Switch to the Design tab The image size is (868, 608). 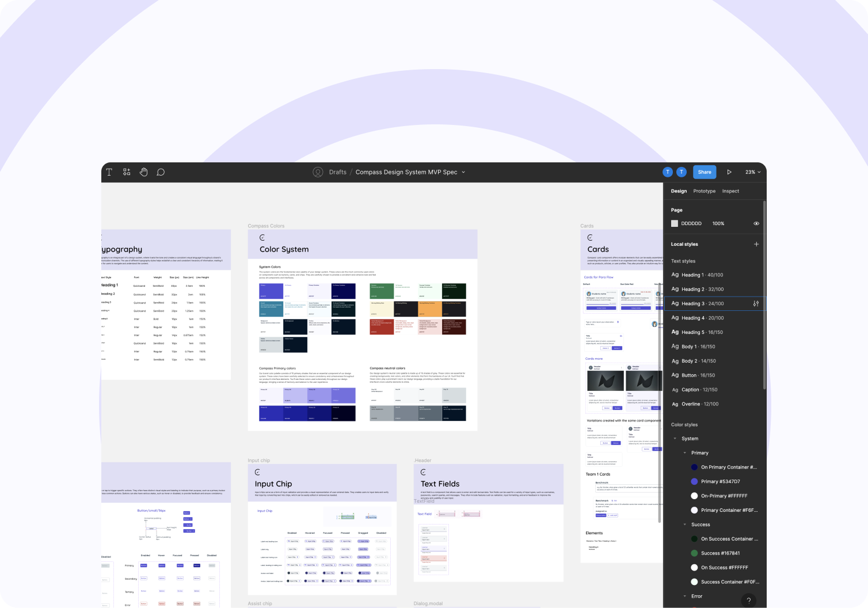679,191
